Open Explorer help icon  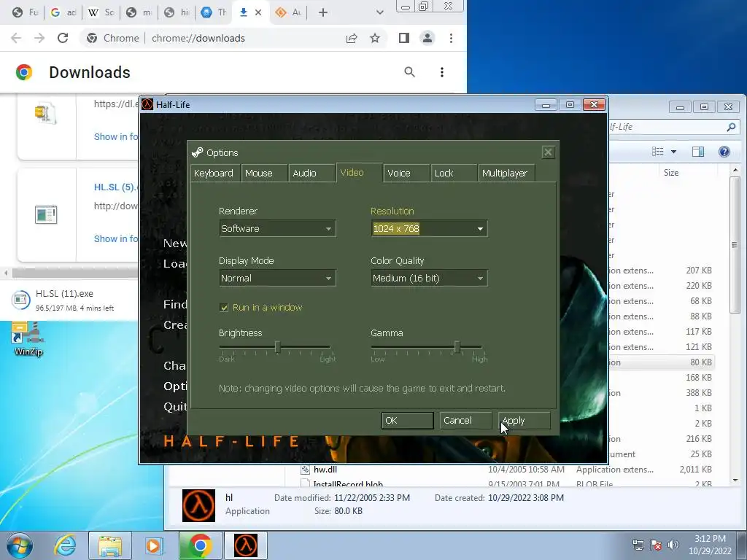click(x=724, y=152)
